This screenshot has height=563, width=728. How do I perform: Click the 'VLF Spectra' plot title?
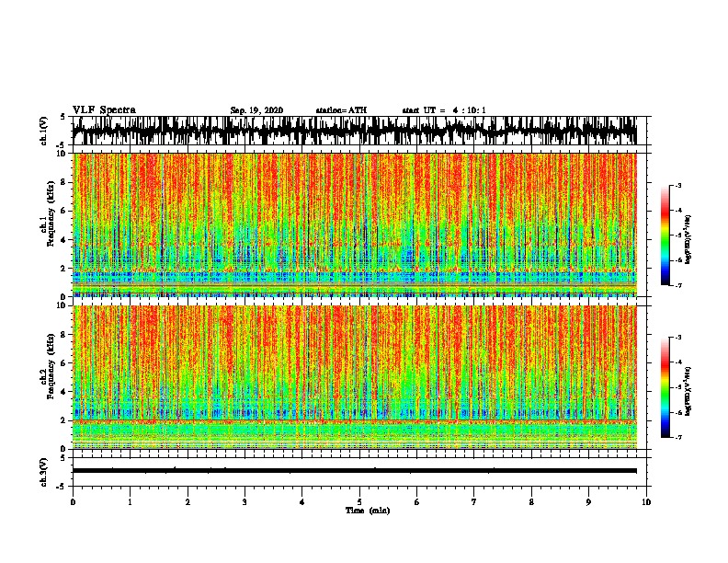pos(104,109)
